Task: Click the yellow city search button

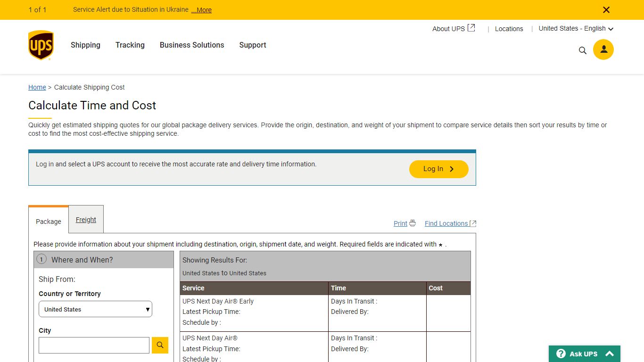Action: click(160, 345)
